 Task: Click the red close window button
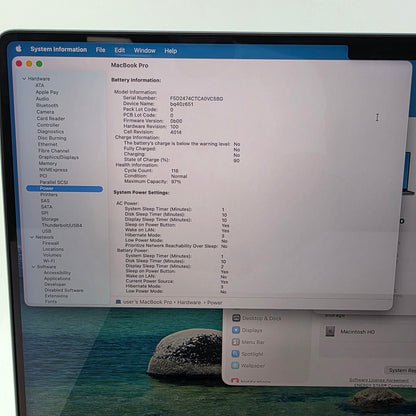point(19,63)
